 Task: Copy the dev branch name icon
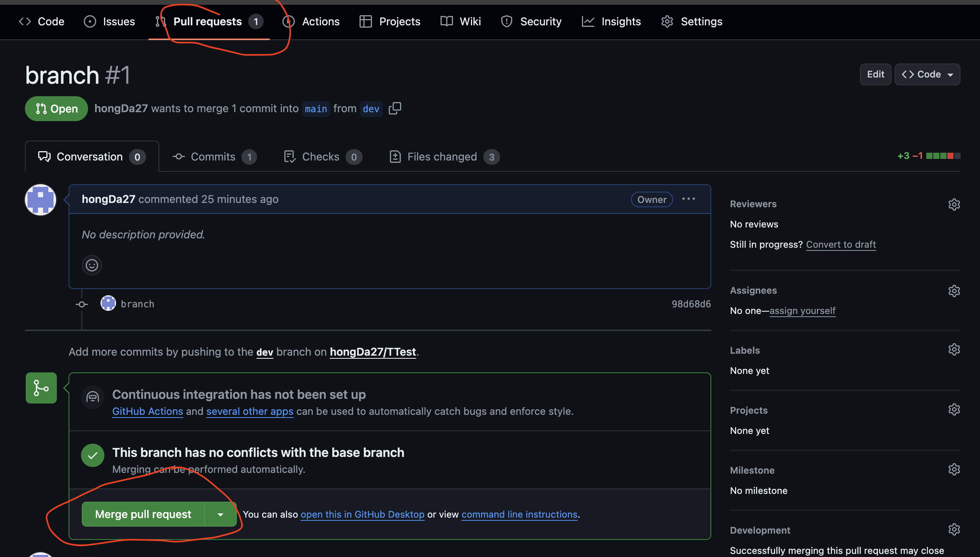[x=395, y=108]
